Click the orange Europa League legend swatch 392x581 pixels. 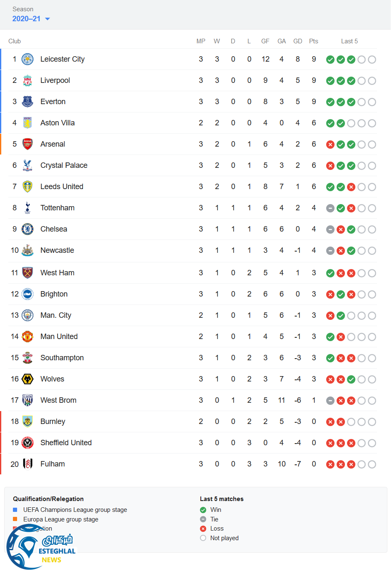point(15,519)
